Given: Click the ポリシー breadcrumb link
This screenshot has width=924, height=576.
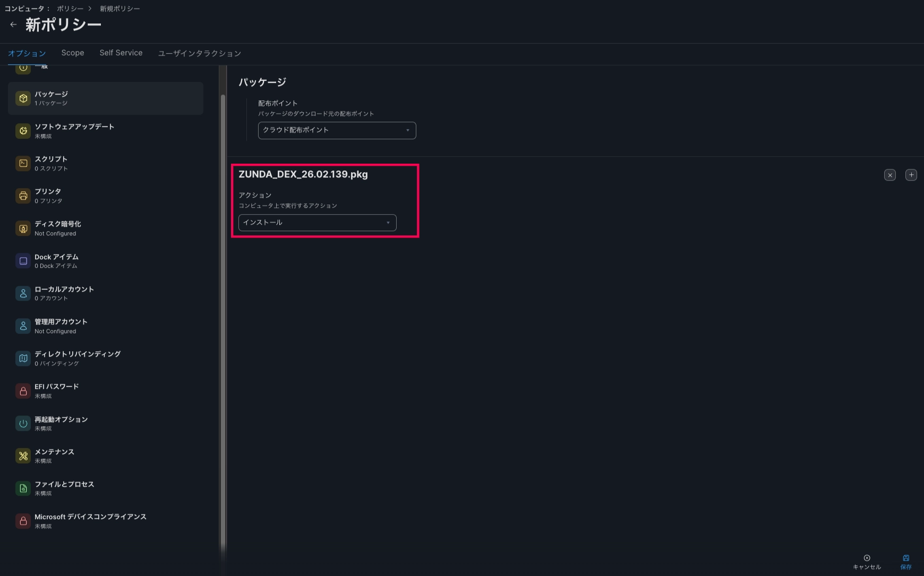Looking at the screenshot, I should click(70, 9).
